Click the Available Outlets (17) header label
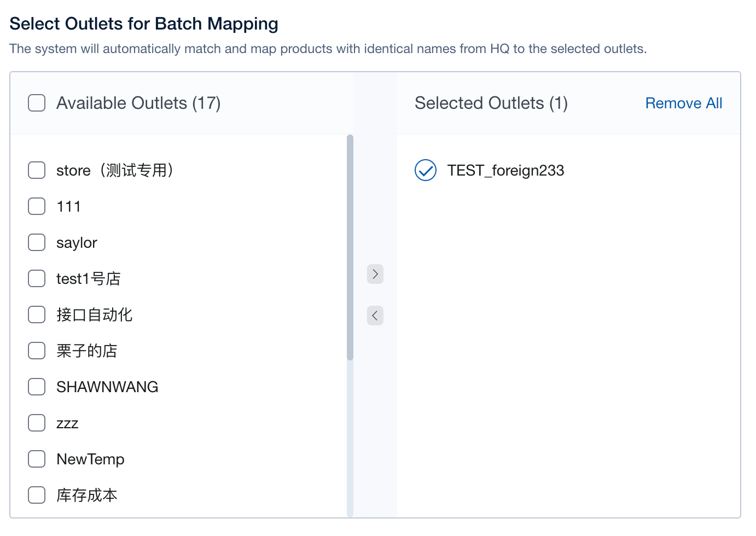Image resolution: width=756 pixels, height=536 pixels. pyautogui.click(x=138, y=103)
